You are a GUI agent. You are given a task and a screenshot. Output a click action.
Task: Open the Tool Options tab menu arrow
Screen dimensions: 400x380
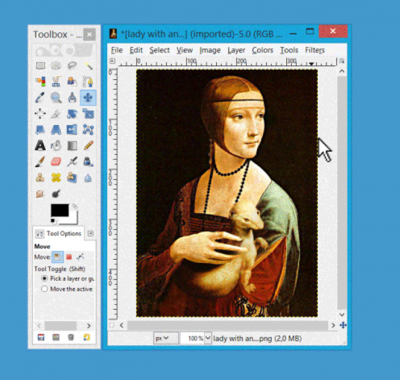[x=90, y=234]
